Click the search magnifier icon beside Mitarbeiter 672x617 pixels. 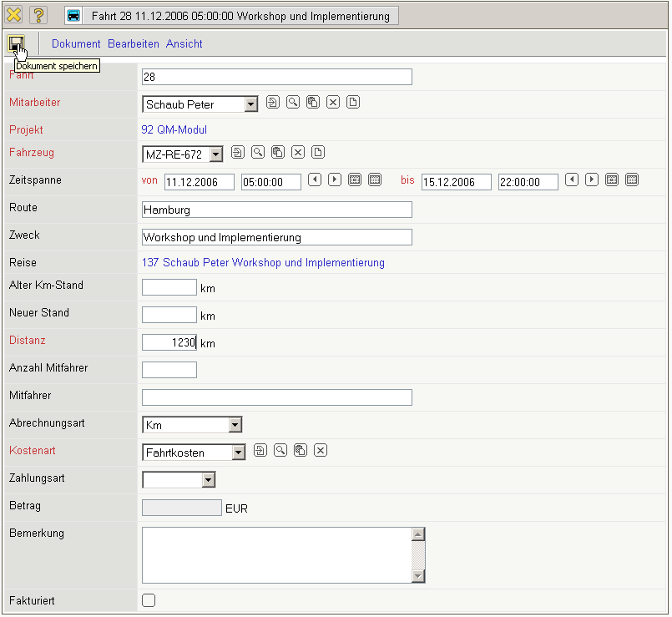coord(293,103)
